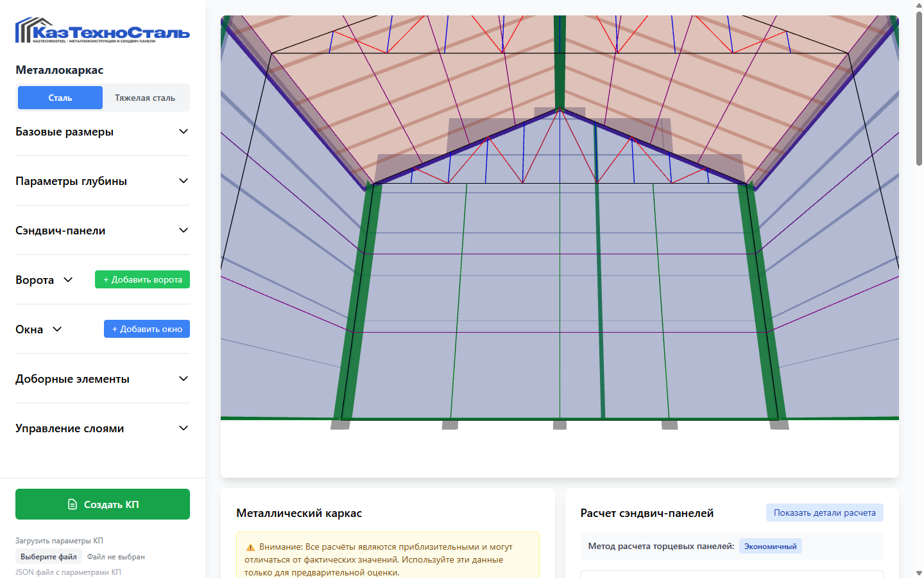Click the КазТехноСталь logo

(103, 30)
